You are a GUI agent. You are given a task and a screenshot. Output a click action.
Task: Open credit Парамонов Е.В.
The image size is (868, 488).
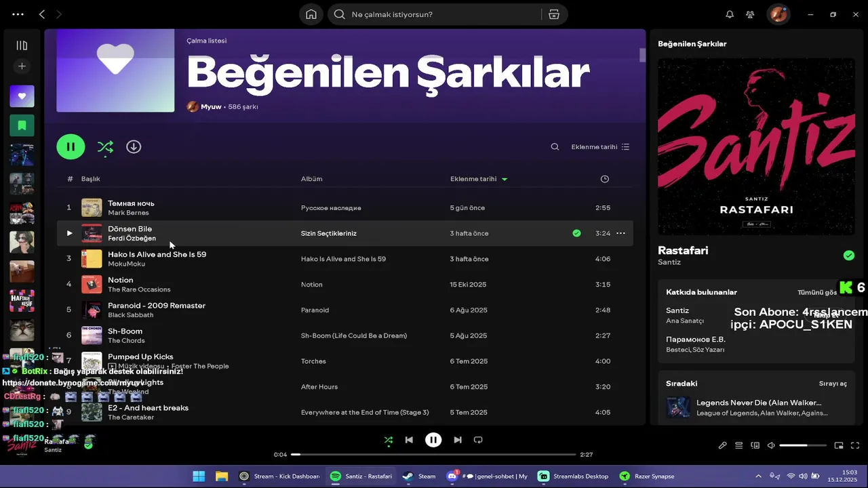pyautogui.click(x=696, y=339)
